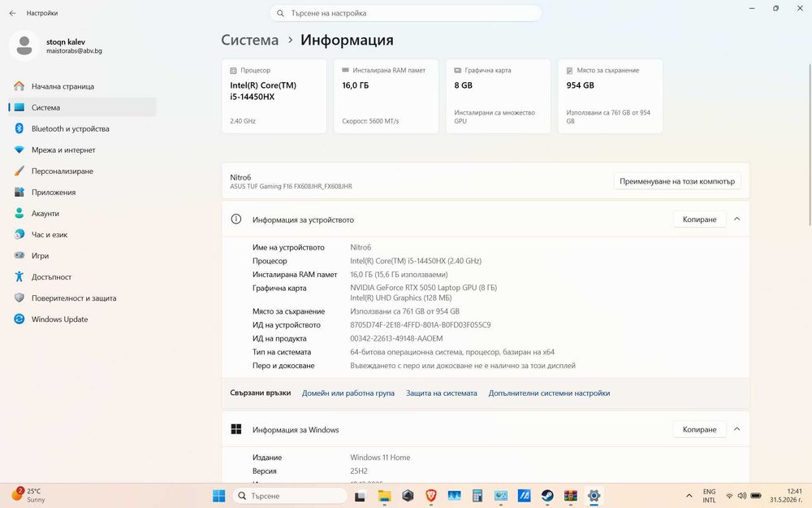
Task: Open Поверителност и защита shield icon
Action: [19, 297]
